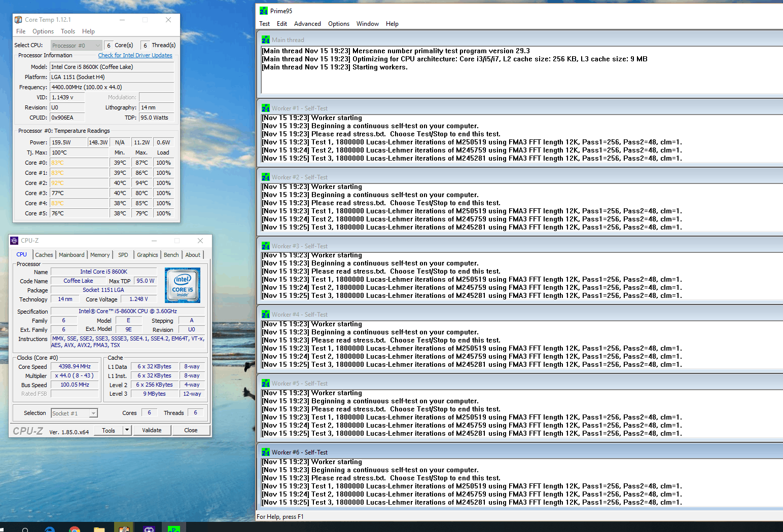
Task: Click the Core #2 temperature 92°C
Action: point(80,183)
